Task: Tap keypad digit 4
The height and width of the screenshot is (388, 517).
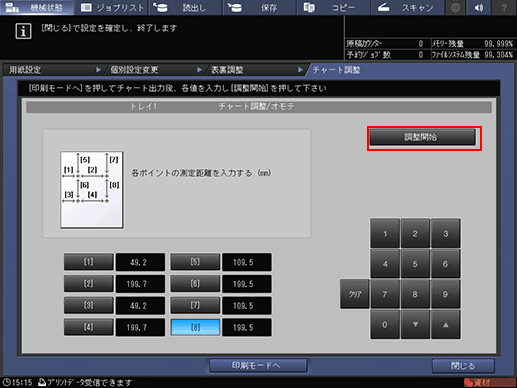Action: click(385, 264)
